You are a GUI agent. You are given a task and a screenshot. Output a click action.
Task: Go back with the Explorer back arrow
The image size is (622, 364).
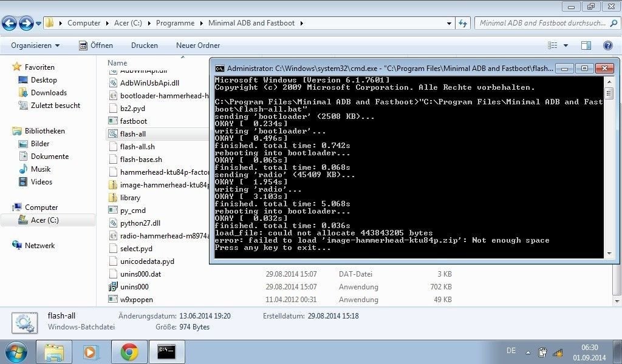click(9, 24)
